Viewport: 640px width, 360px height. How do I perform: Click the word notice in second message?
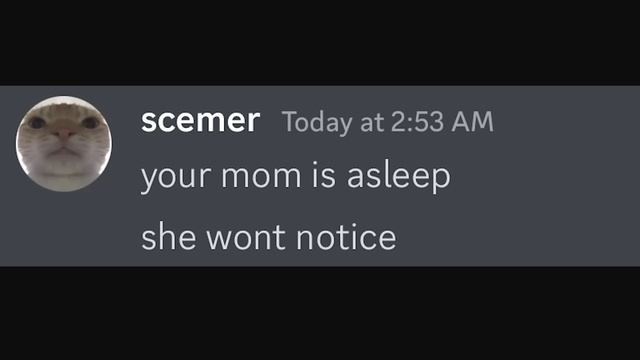(346, 238)
